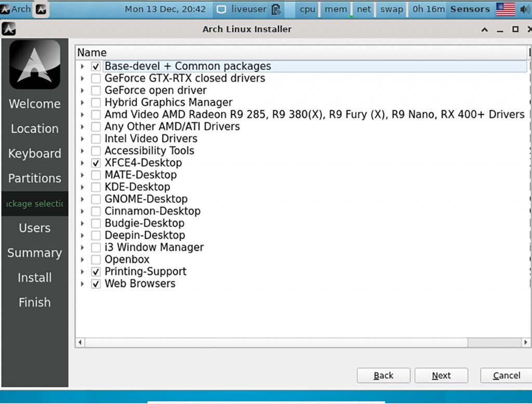Open the Users step from the sidebar
Image resolution: width=532 pixels, height=404 pixels.
[34, 228]
